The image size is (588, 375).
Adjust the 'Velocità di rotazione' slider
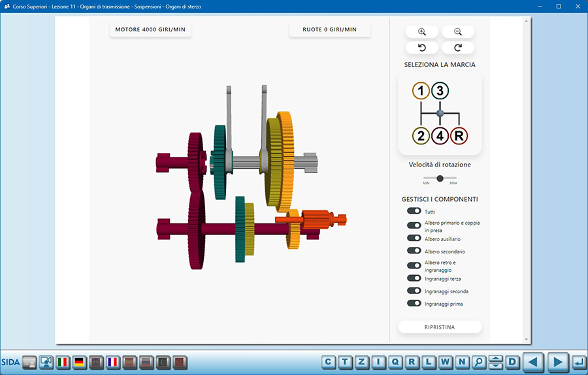[440, 178]
